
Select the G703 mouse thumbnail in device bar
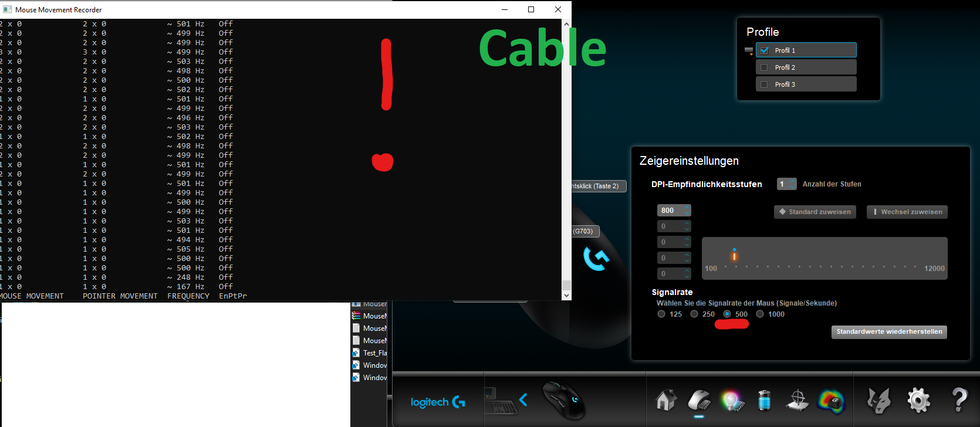coord(564,400)
